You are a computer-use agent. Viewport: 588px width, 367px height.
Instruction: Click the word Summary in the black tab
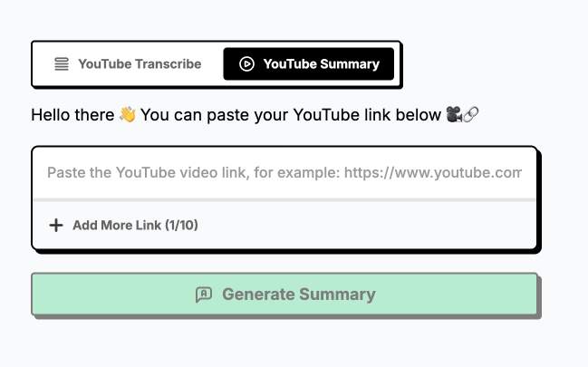(350, 64)
